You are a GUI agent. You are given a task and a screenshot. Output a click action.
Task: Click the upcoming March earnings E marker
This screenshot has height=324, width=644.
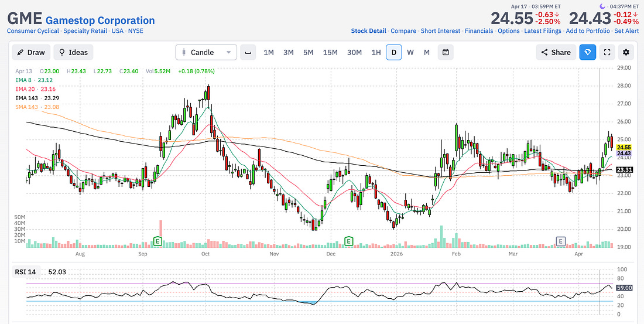pyautogui.click(x=561, y=241)
